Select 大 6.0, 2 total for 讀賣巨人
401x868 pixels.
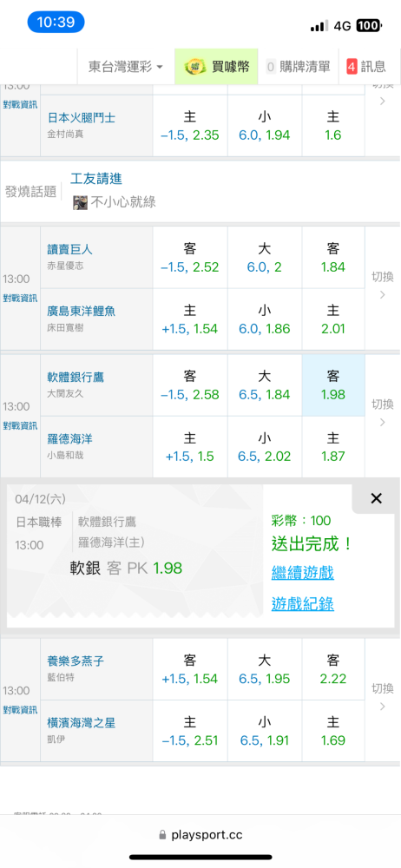pyautogui.click(x=264, y=258)
